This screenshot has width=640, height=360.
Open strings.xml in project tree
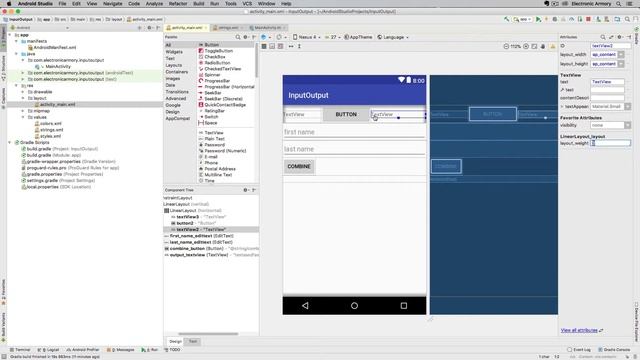51,130
